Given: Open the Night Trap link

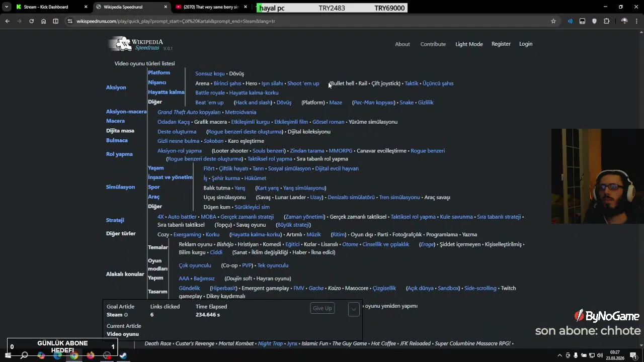Looking at the screenshot, I should coord(270,343).
